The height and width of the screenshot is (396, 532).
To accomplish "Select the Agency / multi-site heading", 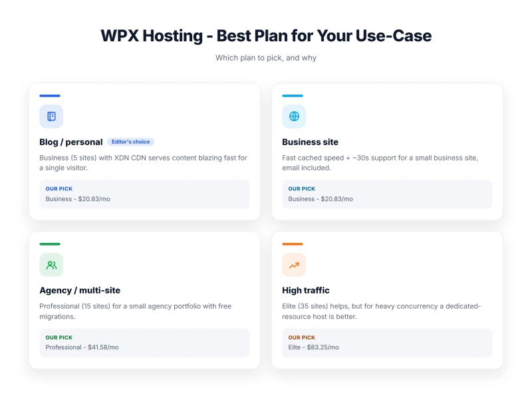I will point(80,290).
